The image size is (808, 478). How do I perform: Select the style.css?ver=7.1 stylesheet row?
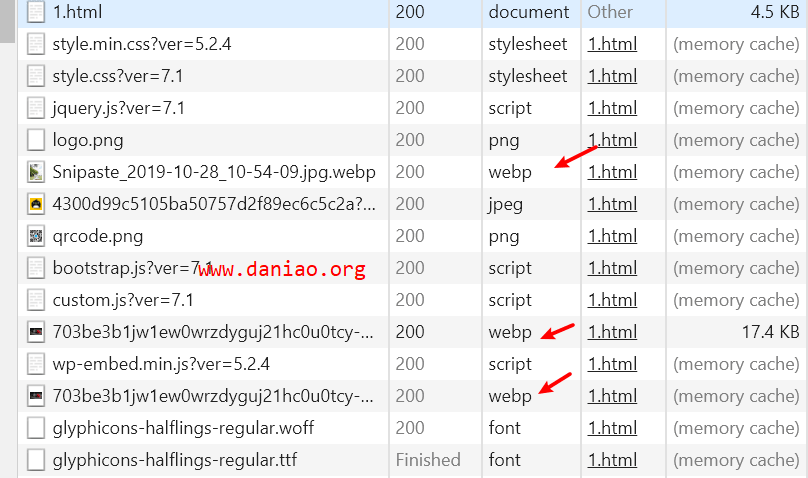410,76
